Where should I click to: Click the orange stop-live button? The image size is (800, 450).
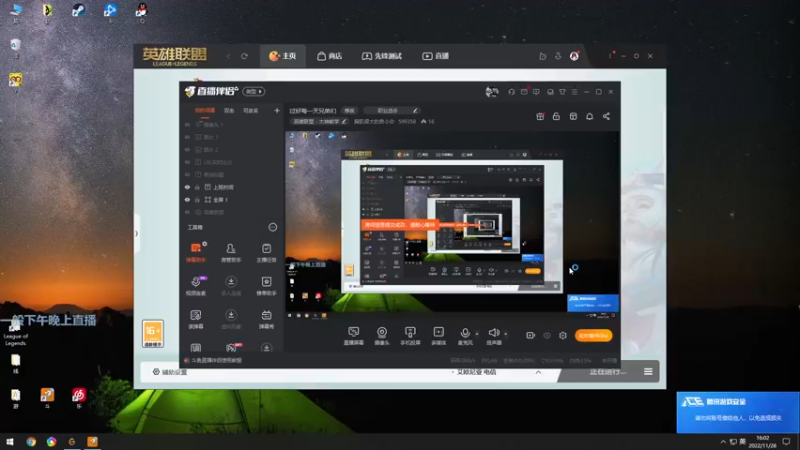point(593,335)
